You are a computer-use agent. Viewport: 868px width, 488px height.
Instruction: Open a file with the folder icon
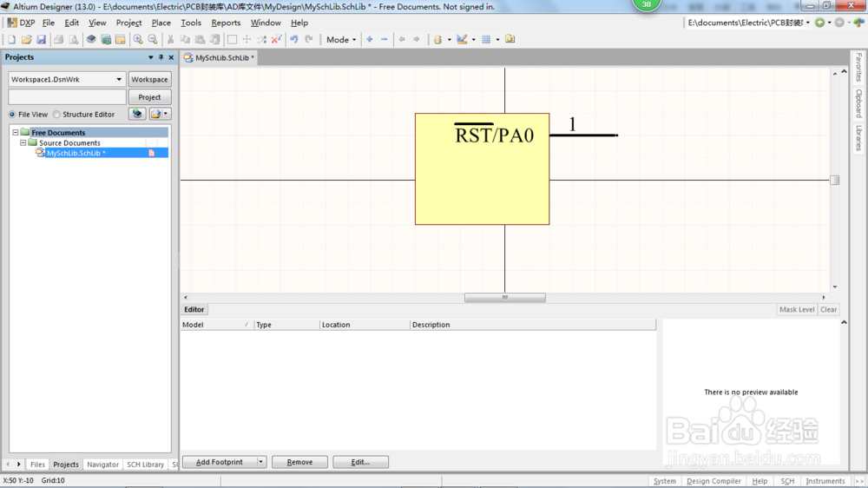(26, 39)
